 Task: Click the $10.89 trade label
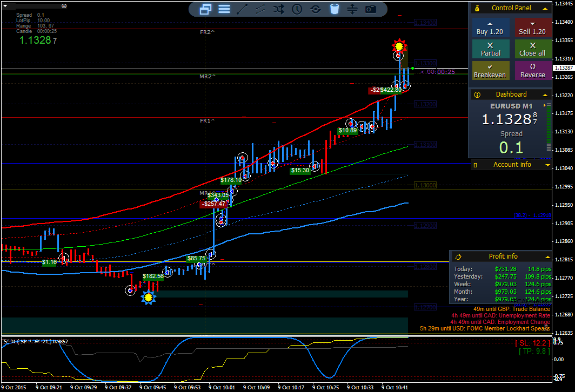point(347,131)
